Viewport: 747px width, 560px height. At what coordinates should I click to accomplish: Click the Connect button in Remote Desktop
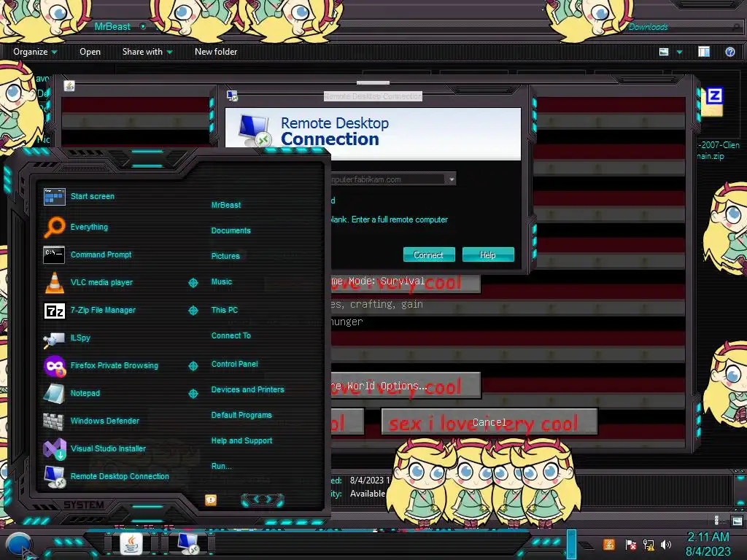pyautogui.click(x=429, y=254)
